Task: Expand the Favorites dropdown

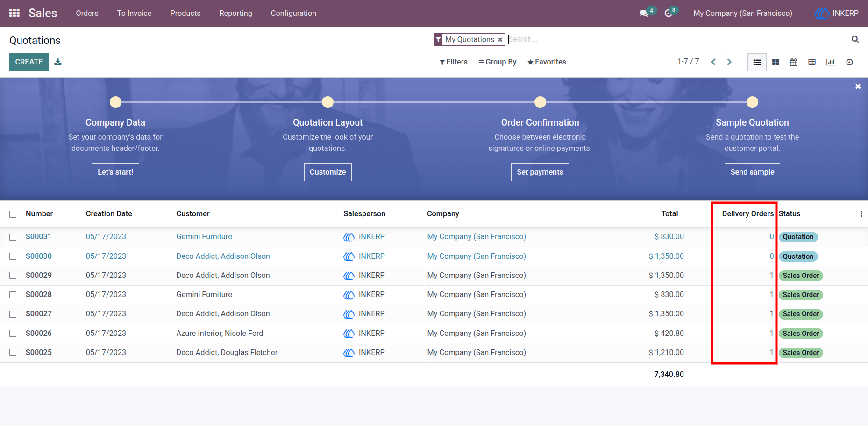Action: click(x=547, y=62)
